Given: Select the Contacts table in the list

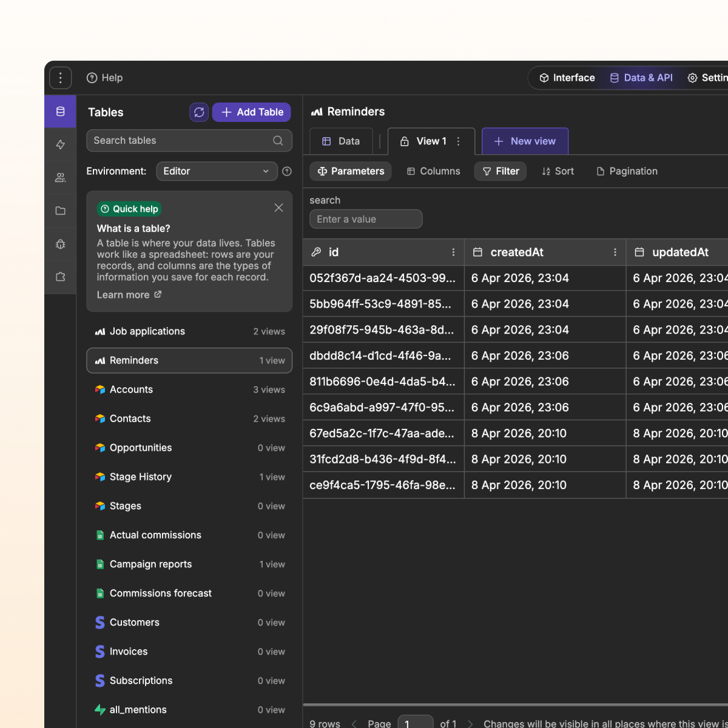Looking at the screenshot, I should [130, 419].
